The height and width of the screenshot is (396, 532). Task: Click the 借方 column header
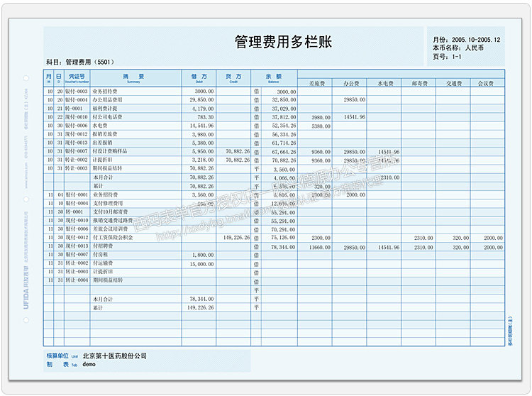point(199,77)
